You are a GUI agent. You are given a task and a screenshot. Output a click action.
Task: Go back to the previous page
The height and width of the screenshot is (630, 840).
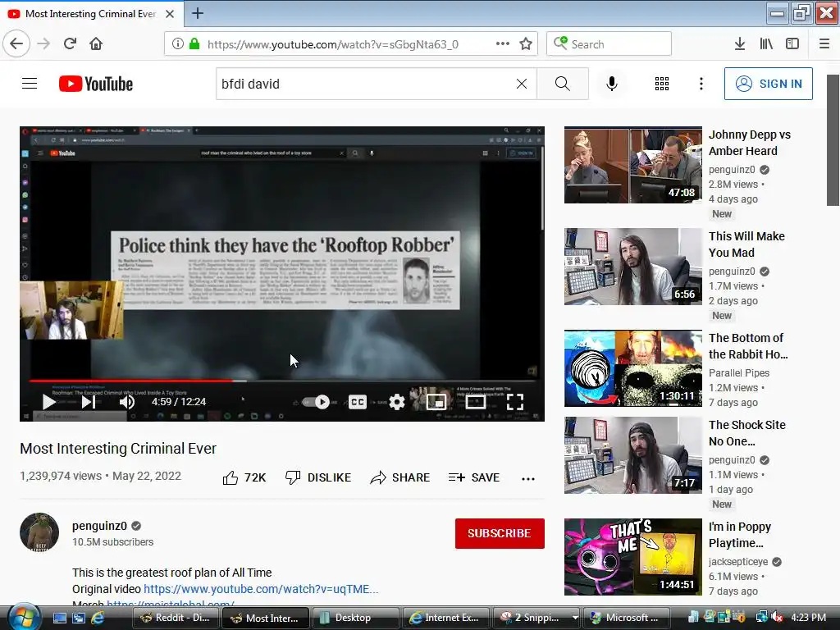coord(16,43)
